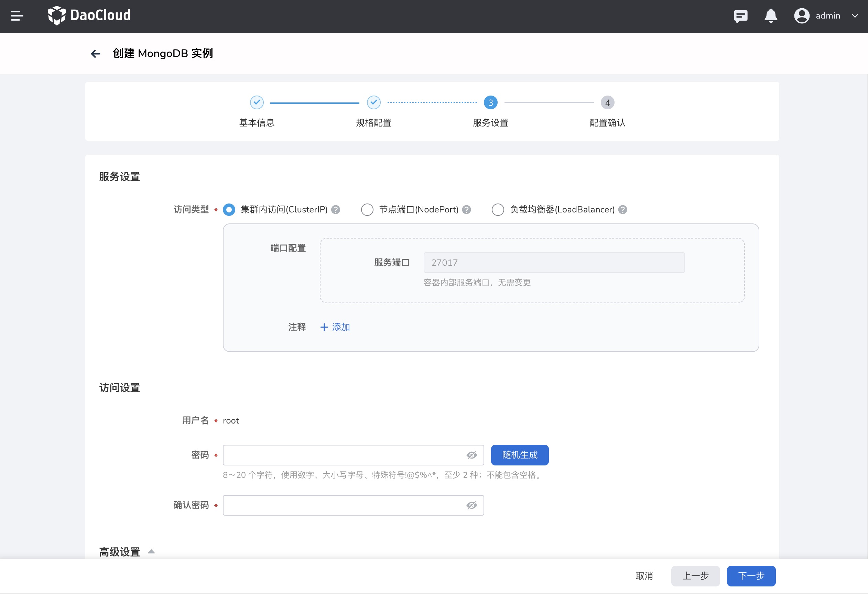The image size is (868, 594).
Task: Select 节点端口(NodePort) radio button
Action: tap(367, 209)
